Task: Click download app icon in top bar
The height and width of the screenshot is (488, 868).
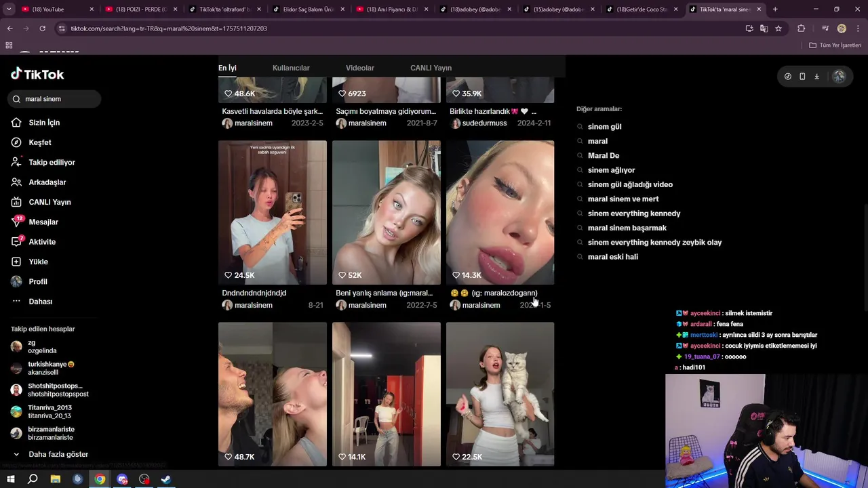Action: (816, 77)
